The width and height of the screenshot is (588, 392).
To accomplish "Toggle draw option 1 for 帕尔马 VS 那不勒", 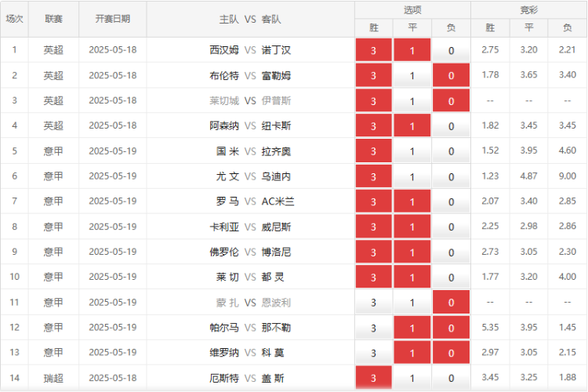I will [412, 328].
